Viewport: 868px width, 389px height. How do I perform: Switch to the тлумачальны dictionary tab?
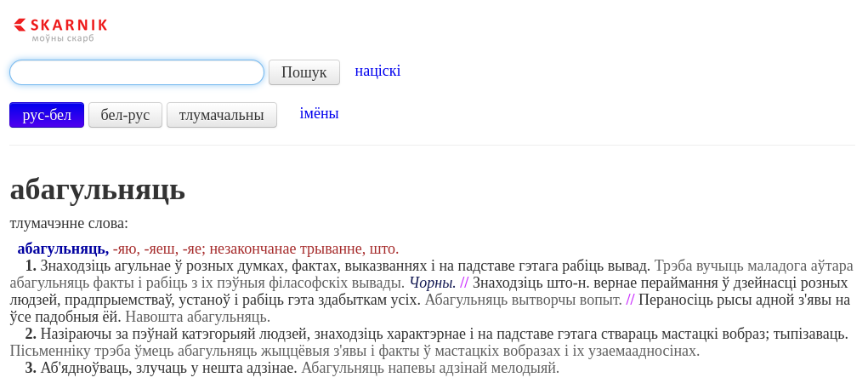point(221,115)
